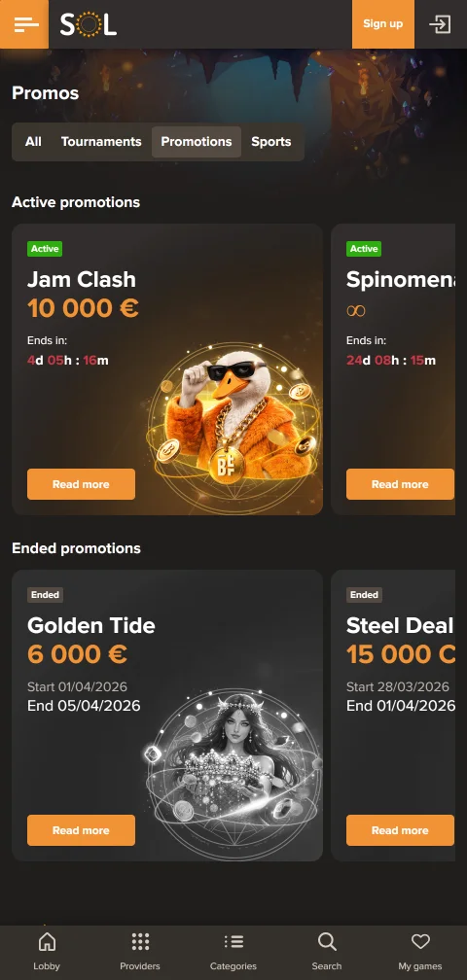
Task: Open Providers grid icon
Action: (140, 941)
